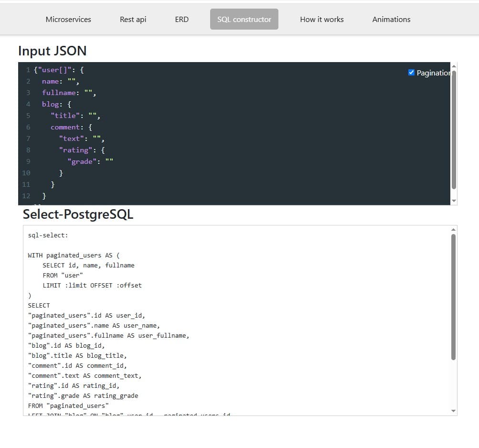Select the SQL constructor tab
Screen dimensions: 479x448
[244, 19]
